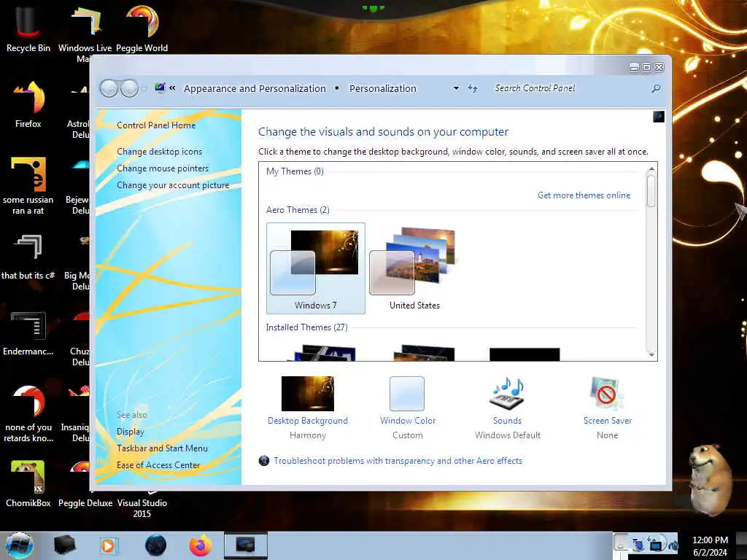Screen dimensions: 747x560
Task: Open the dark globe taskbar icon
Action: point(156,545)
